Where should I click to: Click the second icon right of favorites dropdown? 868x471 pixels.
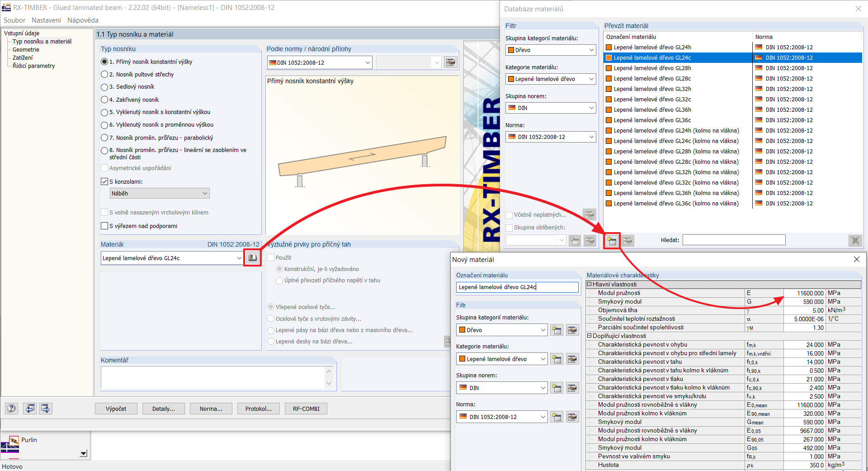tap(590, 241)
